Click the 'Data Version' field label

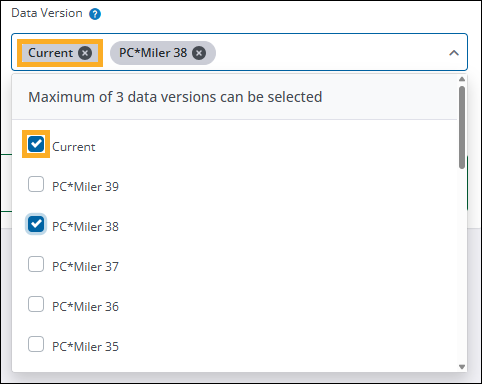point(47,13)
